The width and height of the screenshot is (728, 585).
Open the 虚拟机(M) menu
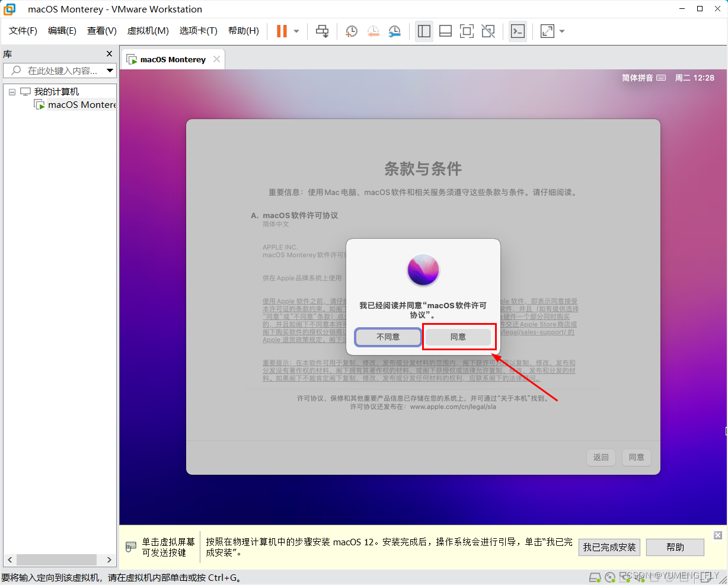(x=148, y=31)
